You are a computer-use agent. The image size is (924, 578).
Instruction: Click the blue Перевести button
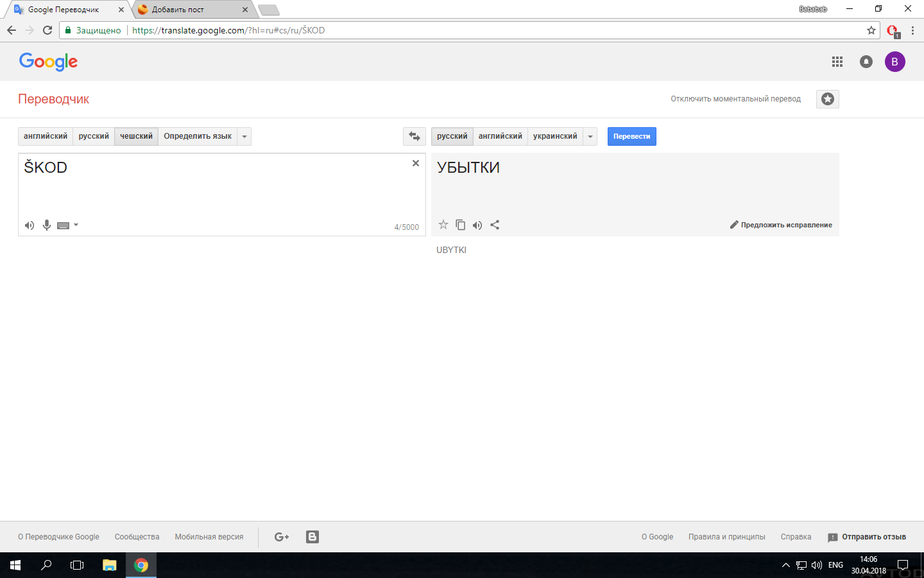(631, 136)
